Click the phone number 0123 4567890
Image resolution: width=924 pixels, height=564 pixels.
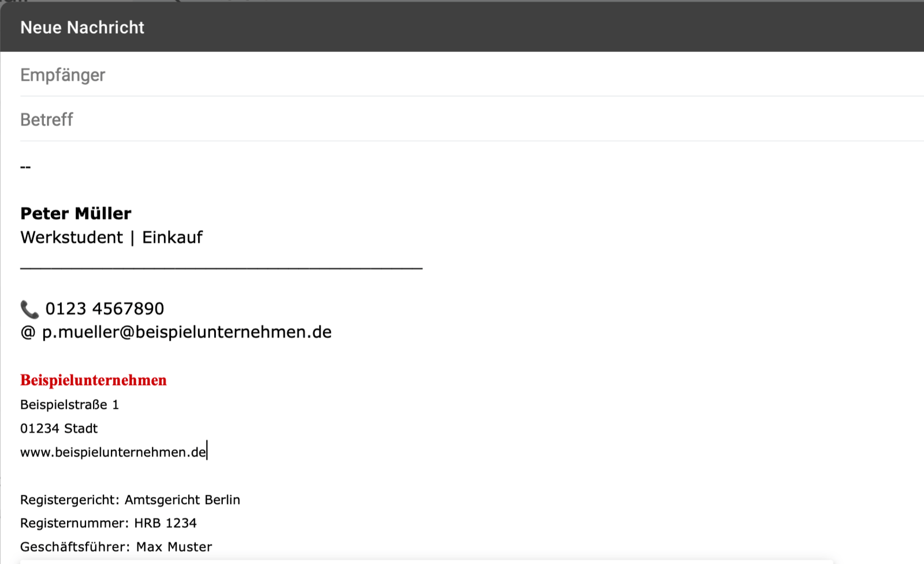coord(105,309)
